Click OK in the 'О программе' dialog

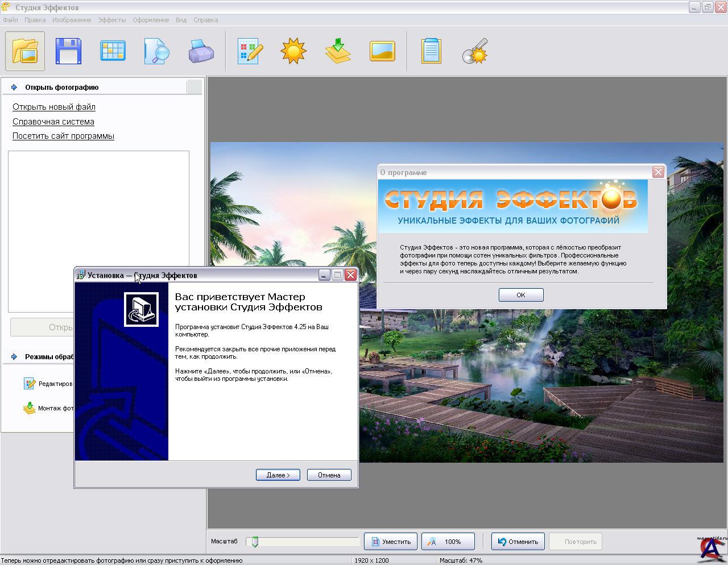point(520,295)
